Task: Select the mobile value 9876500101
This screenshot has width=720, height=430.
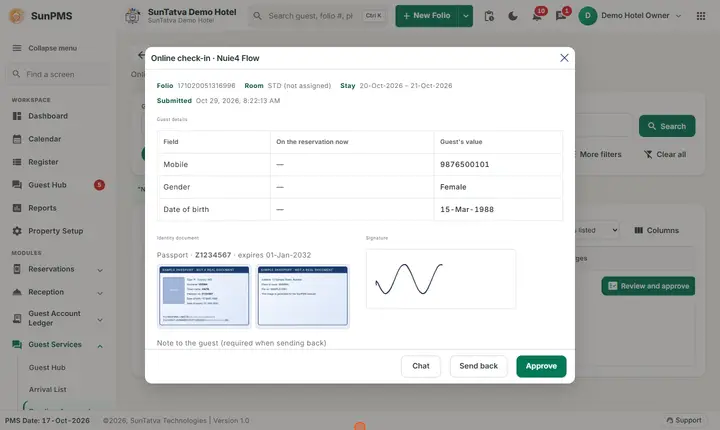Action: 464,164
